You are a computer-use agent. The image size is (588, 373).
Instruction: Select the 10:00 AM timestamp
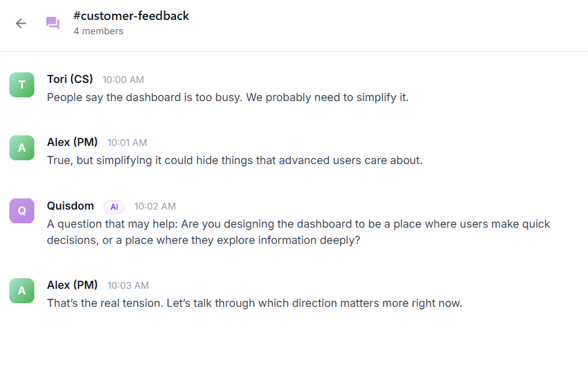(x=123, y=79)
